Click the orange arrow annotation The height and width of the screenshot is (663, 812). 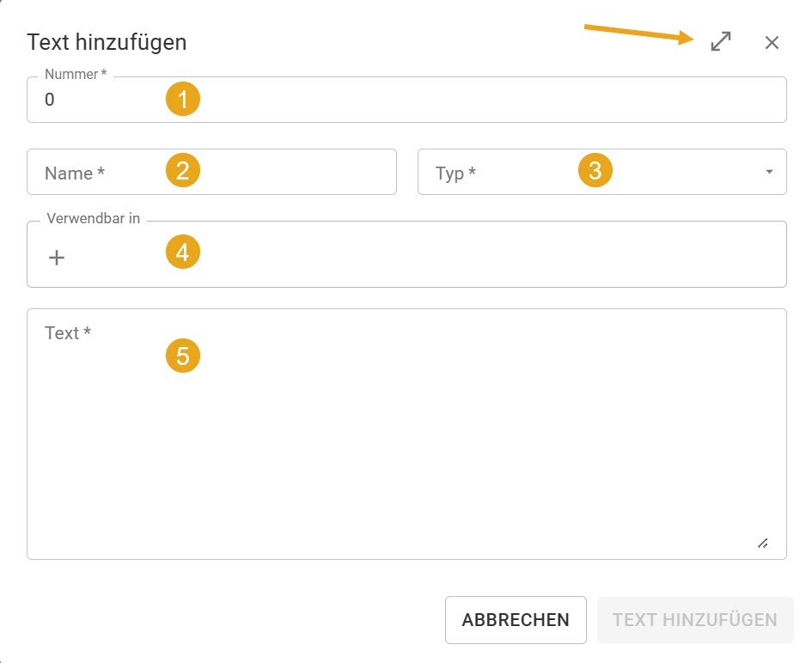click(640, 34)
